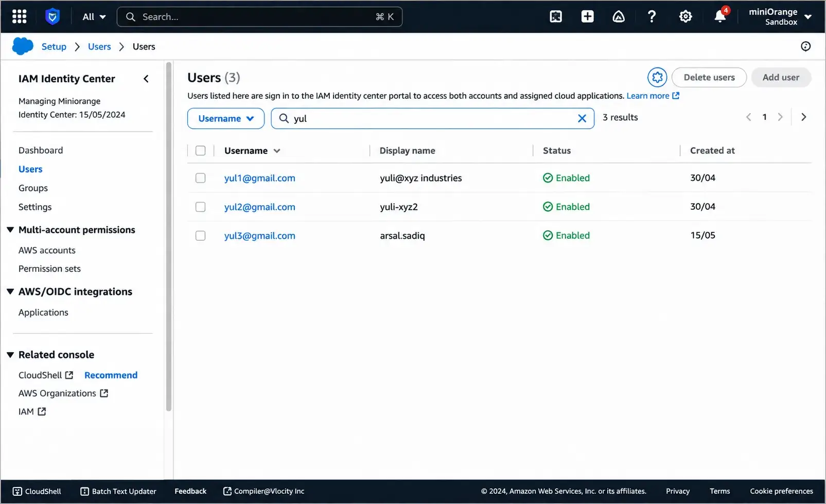Go to next page arrow beside page 1
This screenshot has height=504, width=826.
click(780, 117)
